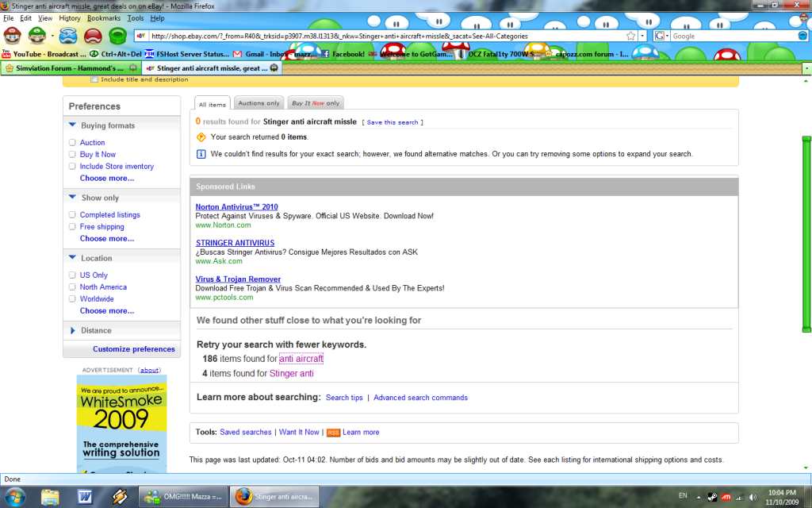Open the YouTube bookmark in bookmarks toolbar
The height and width of the screenshot is (508, 812).
(44, 54)
